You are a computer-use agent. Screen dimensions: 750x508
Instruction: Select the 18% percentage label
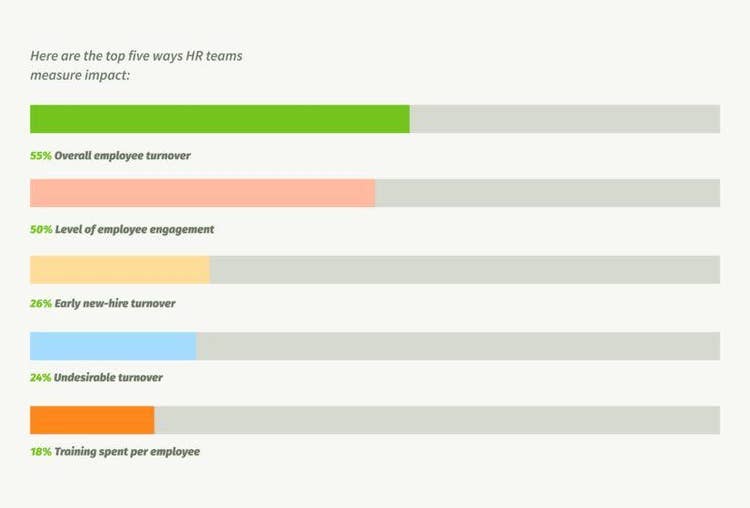point(41,452)
